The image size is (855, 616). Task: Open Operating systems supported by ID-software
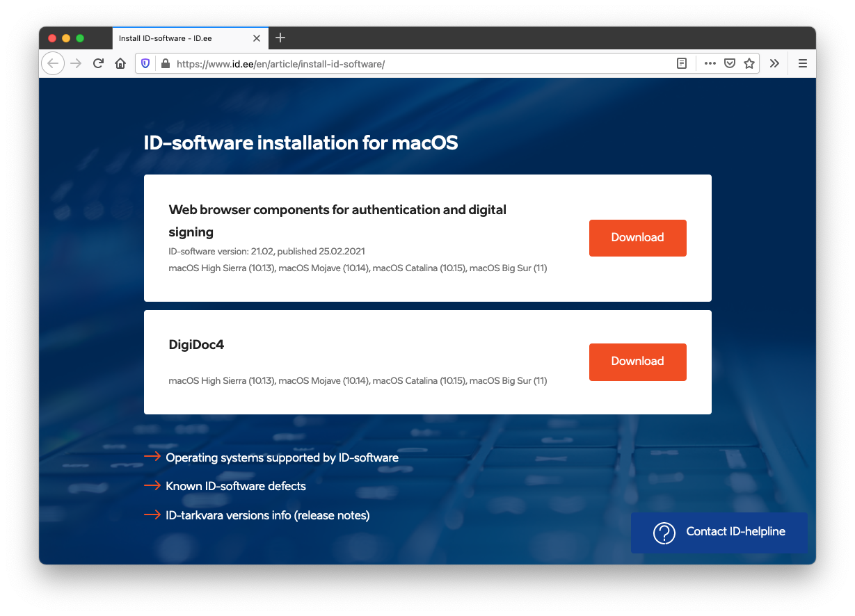pos(282,457)
